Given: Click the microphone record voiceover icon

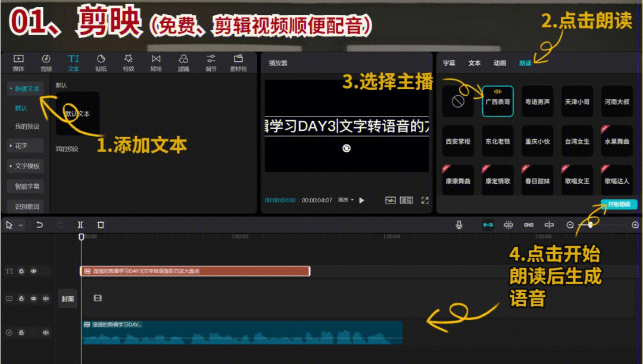Looking at the screenshot, I should pyautogui.click(x=459, y=224).
